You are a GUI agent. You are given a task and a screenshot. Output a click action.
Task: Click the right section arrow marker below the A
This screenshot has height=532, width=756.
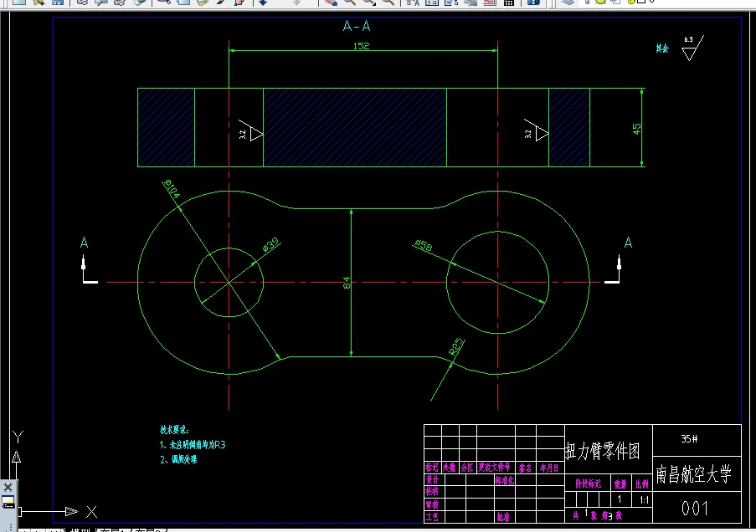click(613, 270)
